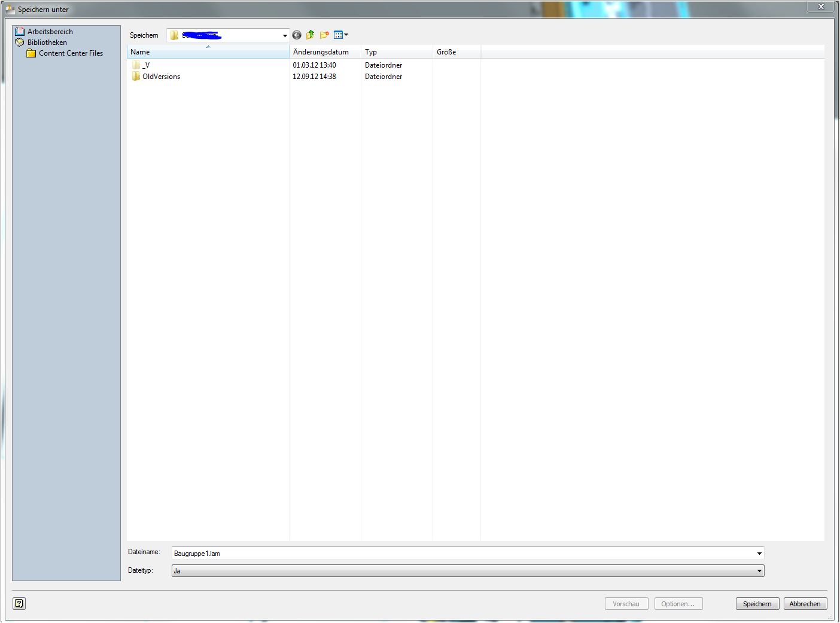Image resolution: width=840 pixels, height=623 pixels.
Task: Click the OldVersions folder icon
Action: (x=136, y=77)
